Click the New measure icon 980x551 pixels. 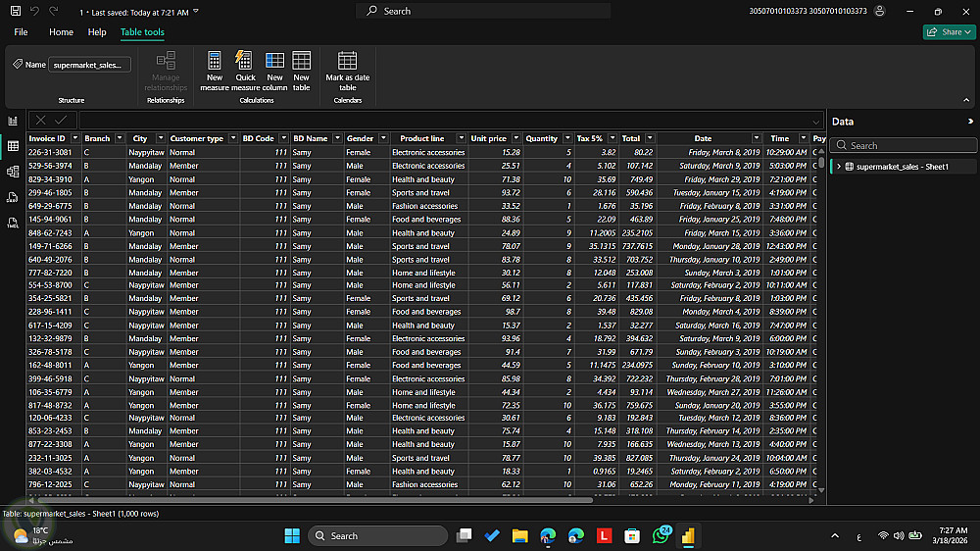tap(215, 62)
